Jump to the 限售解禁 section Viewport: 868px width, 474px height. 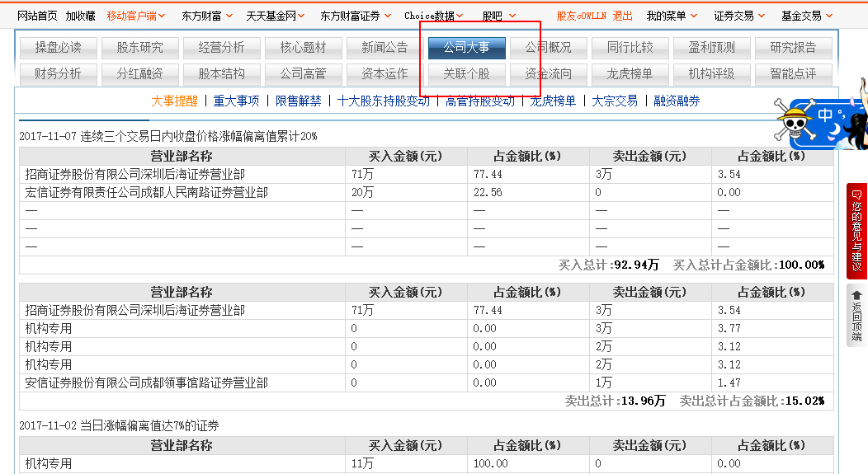coord(299,101)
